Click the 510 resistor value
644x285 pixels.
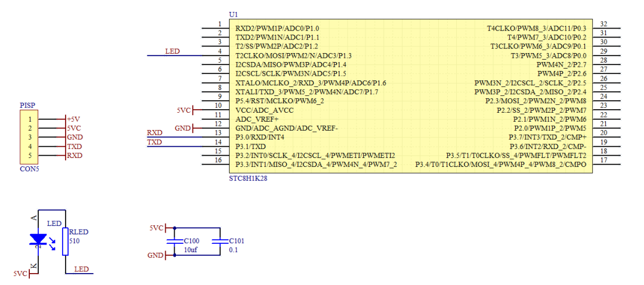click(x=75, y=241)
